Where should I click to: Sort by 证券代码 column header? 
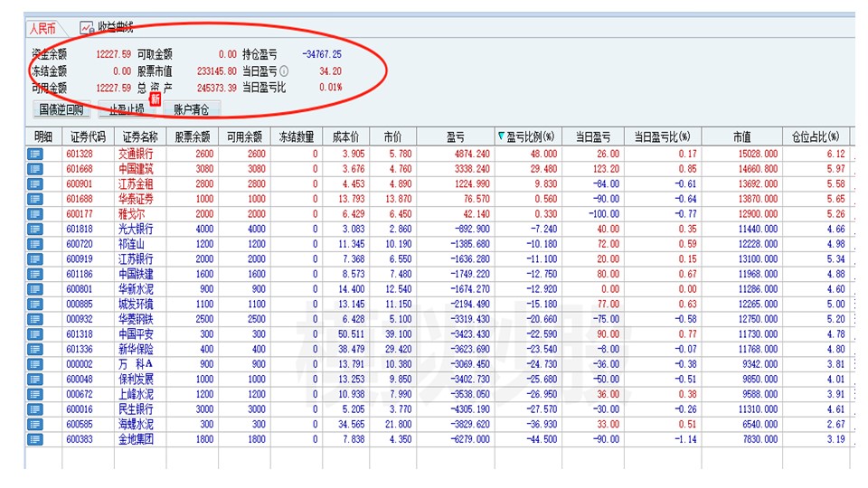[x=88, y=136]
